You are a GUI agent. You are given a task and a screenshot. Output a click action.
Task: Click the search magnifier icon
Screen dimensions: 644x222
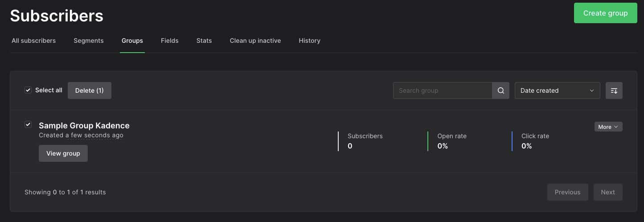coord(500,90)
